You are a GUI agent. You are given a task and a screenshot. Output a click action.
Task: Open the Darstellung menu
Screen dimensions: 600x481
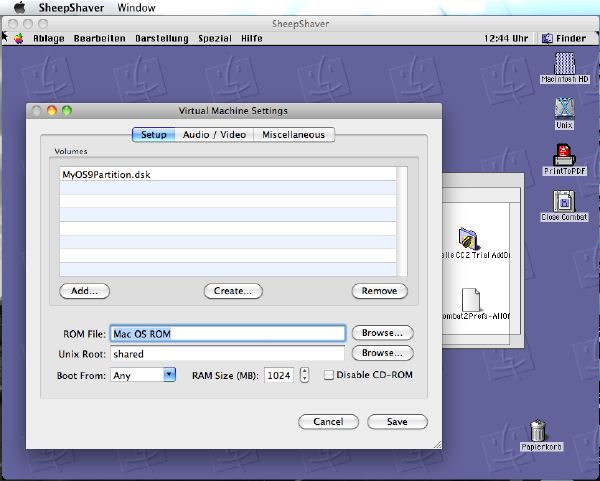[x=162, y=38]
